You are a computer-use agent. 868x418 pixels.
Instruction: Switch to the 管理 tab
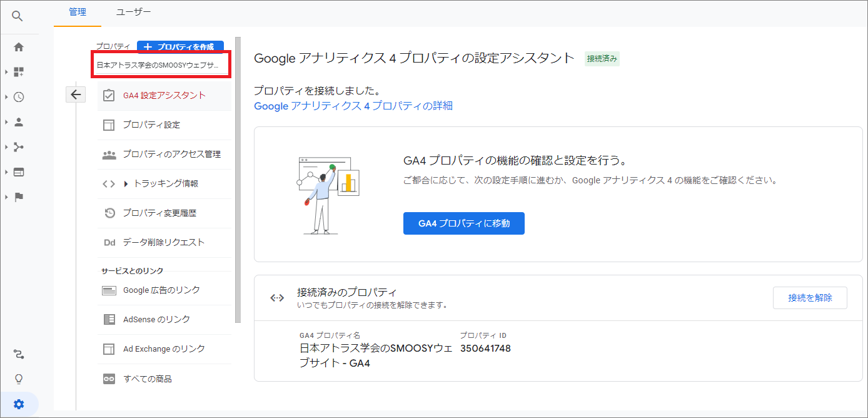pos(78,12)
